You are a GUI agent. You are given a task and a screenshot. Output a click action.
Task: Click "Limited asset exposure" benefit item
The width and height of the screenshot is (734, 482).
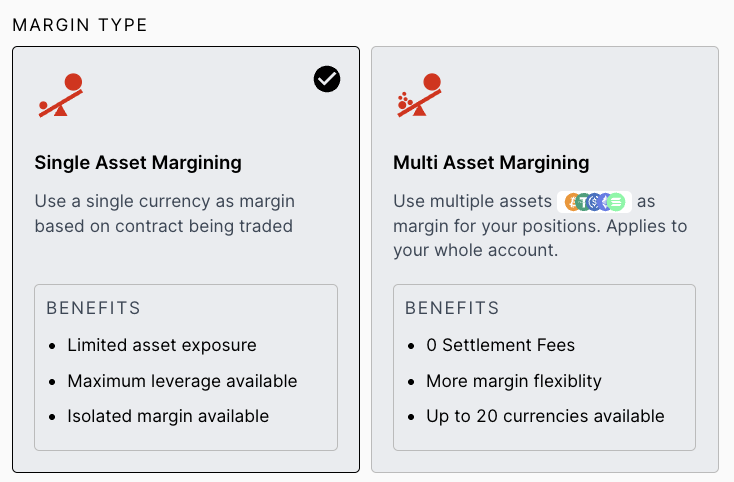pyautogui.click(x=162, y=345)
